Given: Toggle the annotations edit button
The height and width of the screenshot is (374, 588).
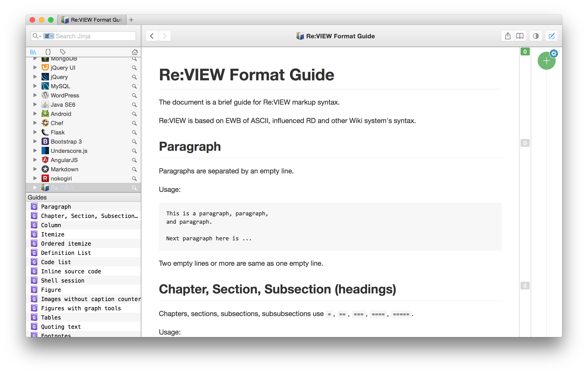Looking at the screenshot, I should 551,36.
